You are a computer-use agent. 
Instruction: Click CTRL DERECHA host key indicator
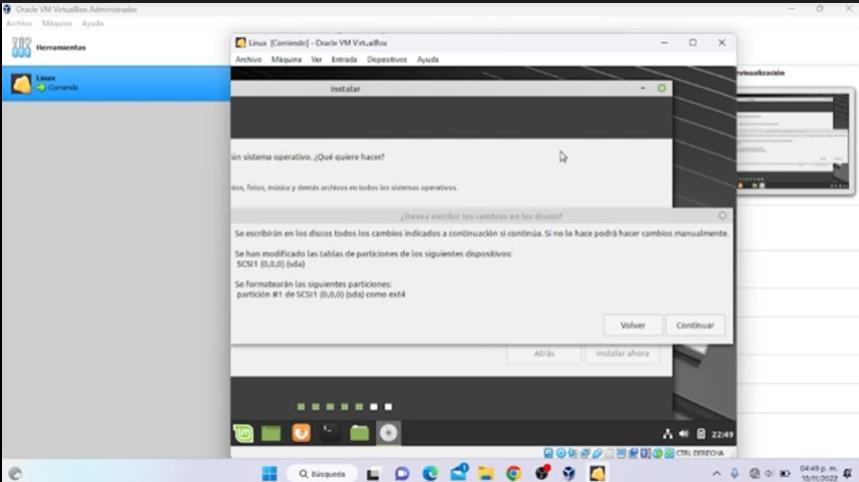(x=700, y=453)
